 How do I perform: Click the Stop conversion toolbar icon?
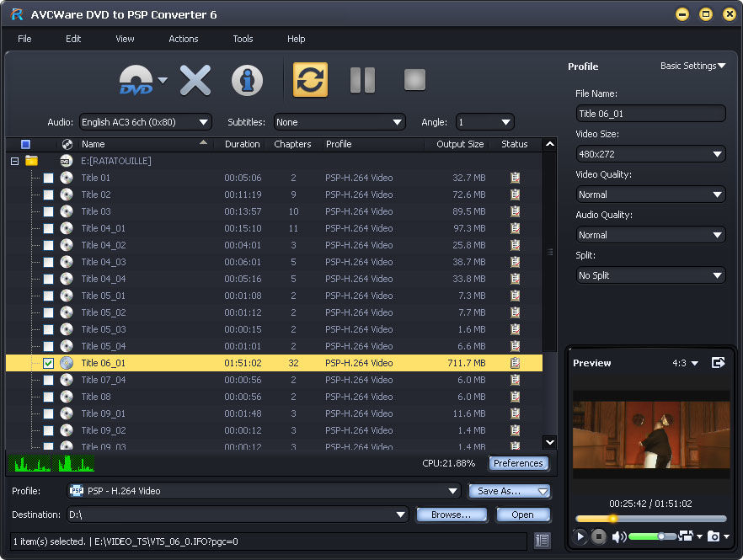click(414, 80)
